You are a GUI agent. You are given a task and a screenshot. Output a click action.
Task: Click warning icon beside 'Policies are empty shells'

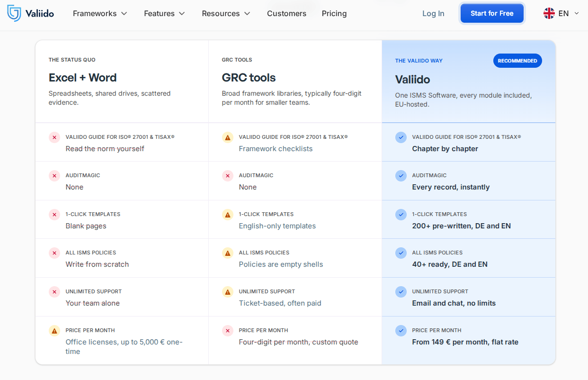(x=228, y=253)
